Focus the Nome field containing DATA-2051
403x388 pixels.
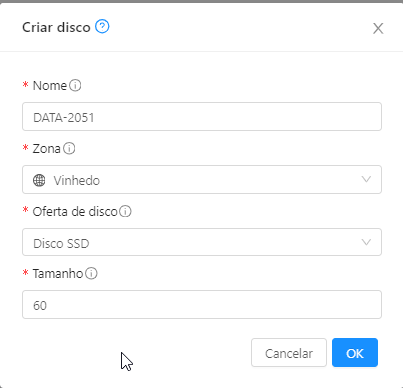[x=202, y=117]
